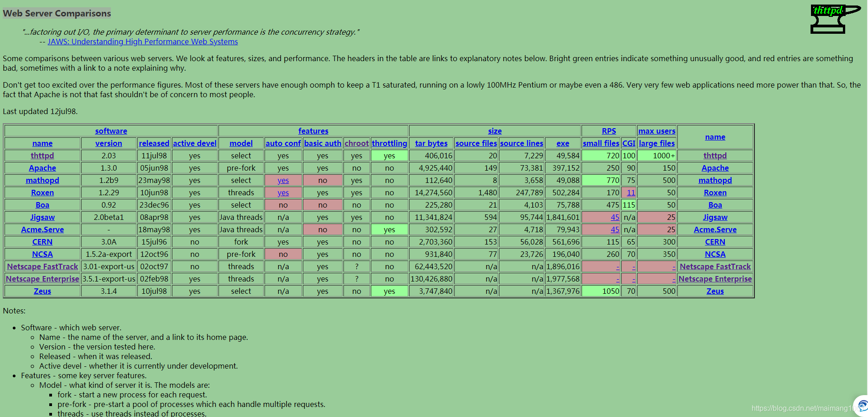Open CERN link in left name column
The image size is (868, 417).
click(x=42, y=242)
